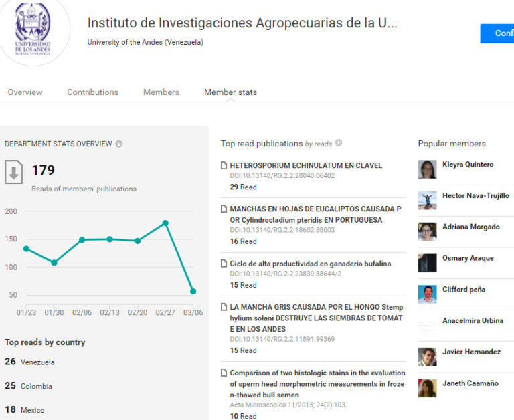Go to the Members tab

(x=161, y=92)
